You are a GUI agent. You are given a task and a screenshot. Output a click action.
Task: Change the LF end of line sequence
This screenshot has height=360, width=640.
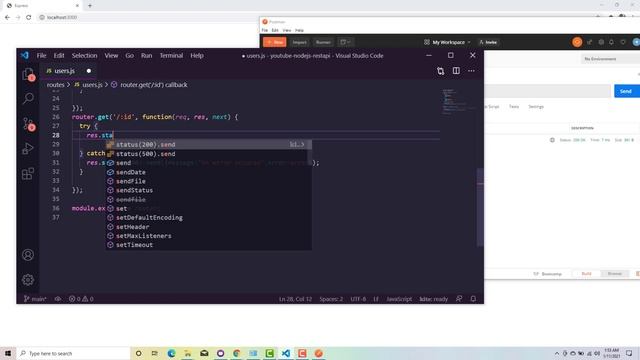coord(376,299)
